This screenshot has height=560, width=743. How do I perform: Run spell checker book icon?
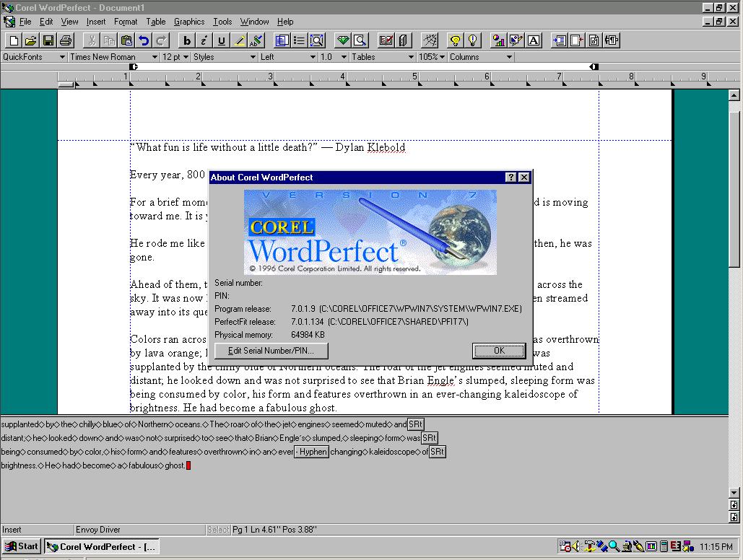pyautogui.click(x=386, y=40)
